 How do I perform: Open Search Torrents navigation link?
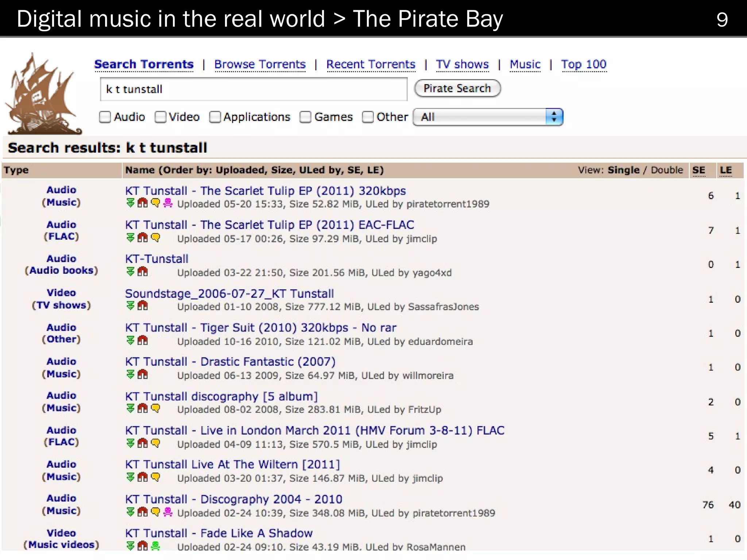(144, 65)
